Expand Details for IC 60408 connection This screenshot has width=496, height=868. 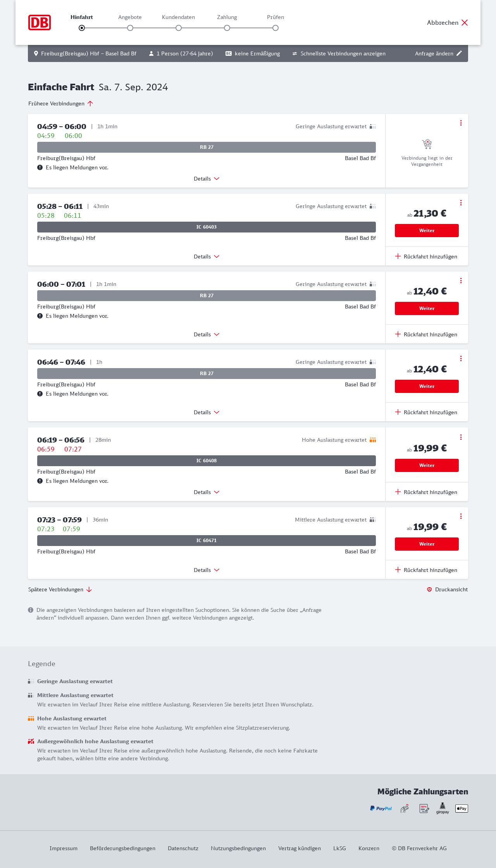(x=207, y=492)
